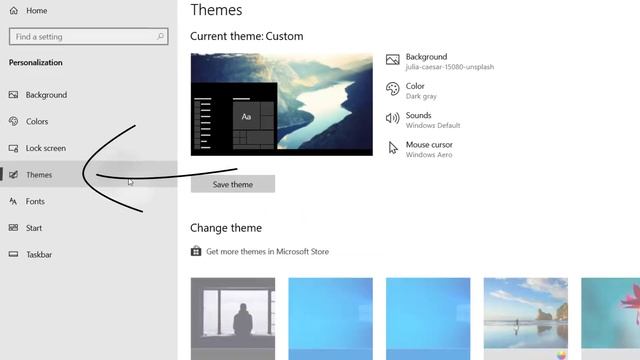Open Background in the sidebar
Viewport: 640px width, 360px height.
(46, 95)
